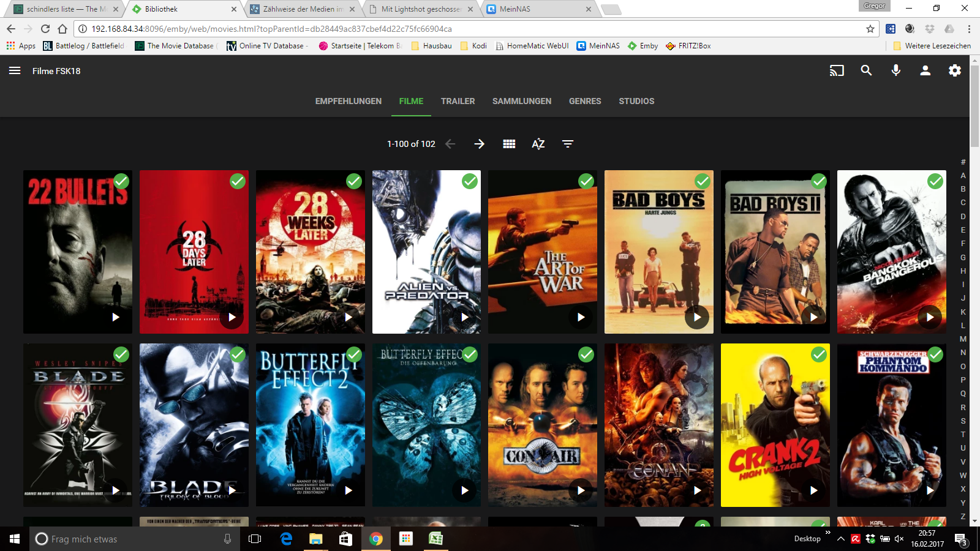The width and height of the screenshot is (980, 551).
Task: Open the cast to device icon
Action: [x=837, y=71]
